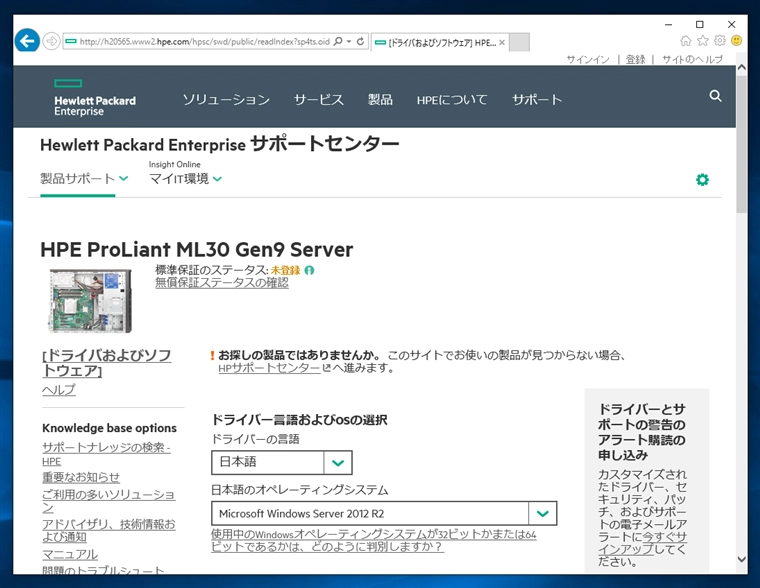Click the warranty status info icon
The image size is (760, 588).
(x=309, y=270)
